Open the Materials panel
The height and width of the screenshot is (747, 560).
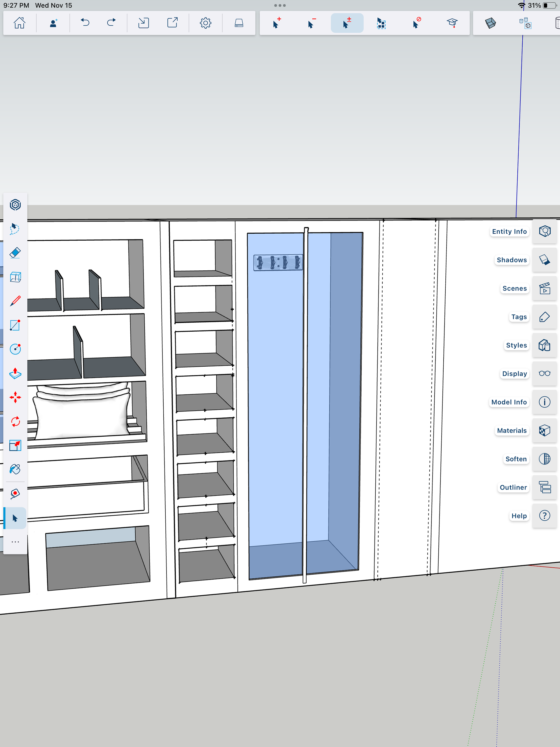point(544,431)
